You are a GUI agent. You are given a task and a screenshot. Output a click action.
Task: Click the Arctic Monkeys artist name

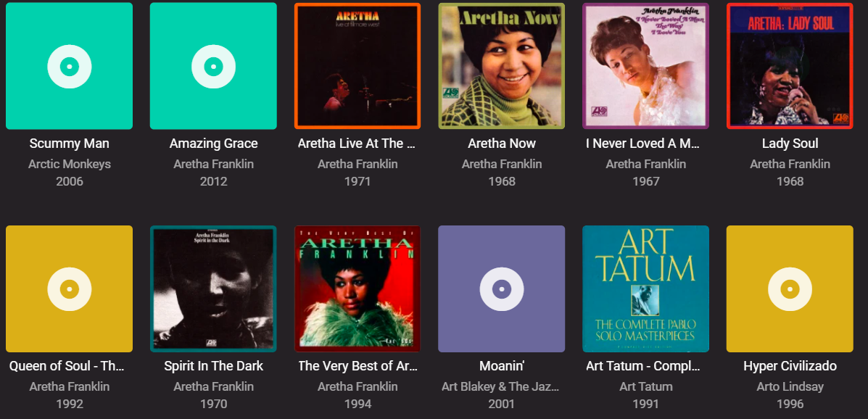coord(69,164)
